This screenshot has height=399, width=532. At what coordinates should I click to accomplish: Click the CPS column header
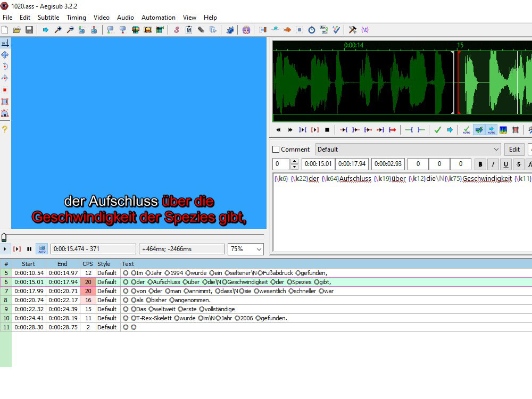tap(88, 264)
